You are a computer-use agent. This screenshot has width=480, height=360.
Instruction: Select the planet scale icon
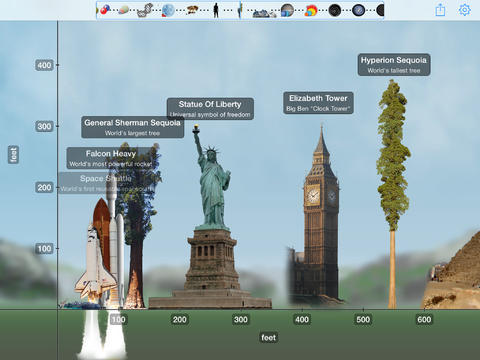287,10
